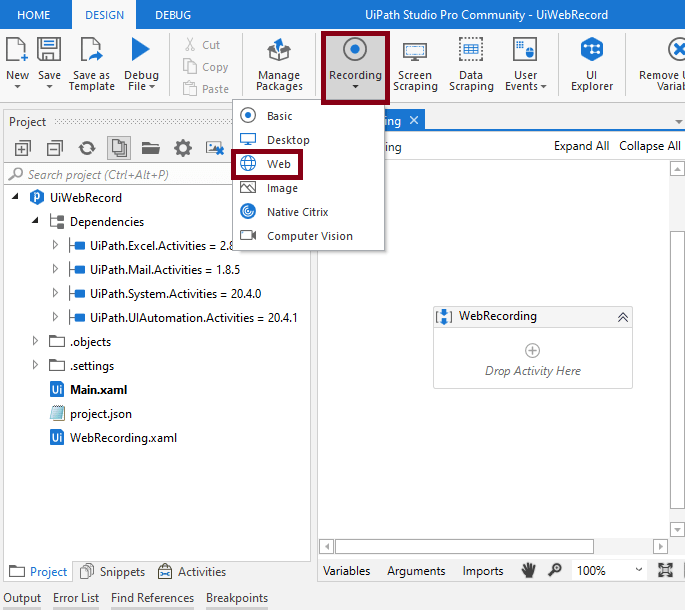This screenshot has height=610, width=685.
Task: Choose Computer Vision recording
Action: 308,236
